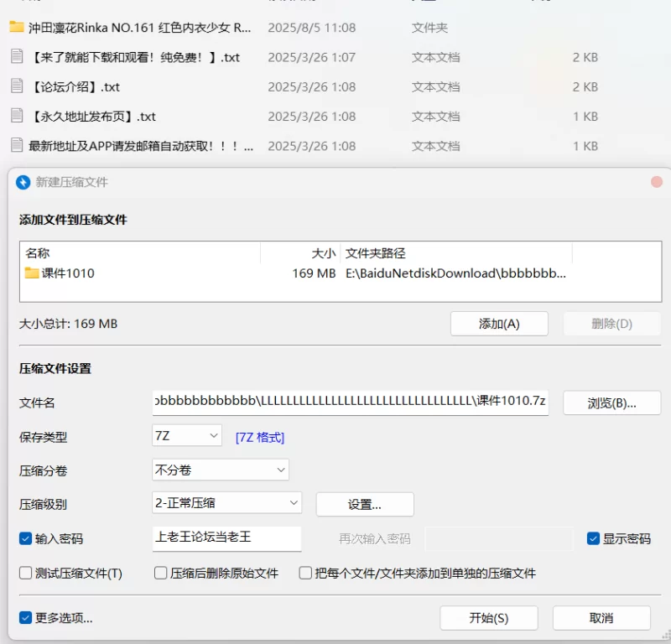Click the 文件夹路径 column header
Screen dimensions: 671x644
(x=375, y=253)
